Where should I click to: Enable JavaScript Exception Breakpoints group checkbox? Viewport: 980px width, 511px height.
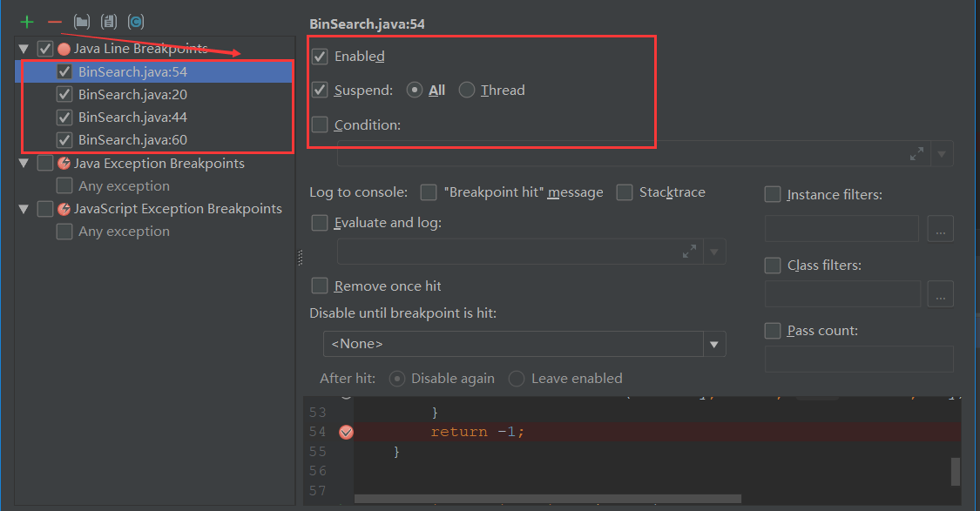[45, 209]
